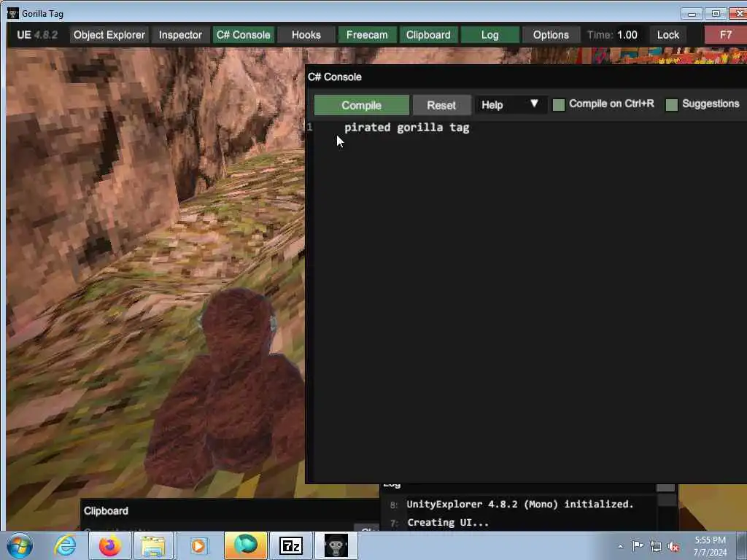Show hidden tray icons arrow

click(x=621, y=546)
